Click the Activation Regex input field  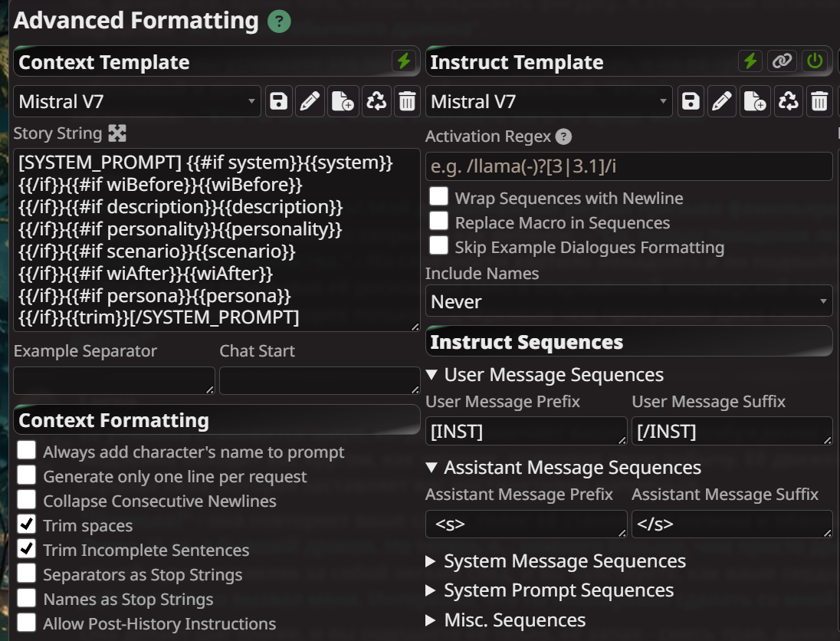(x=628, y=166)
